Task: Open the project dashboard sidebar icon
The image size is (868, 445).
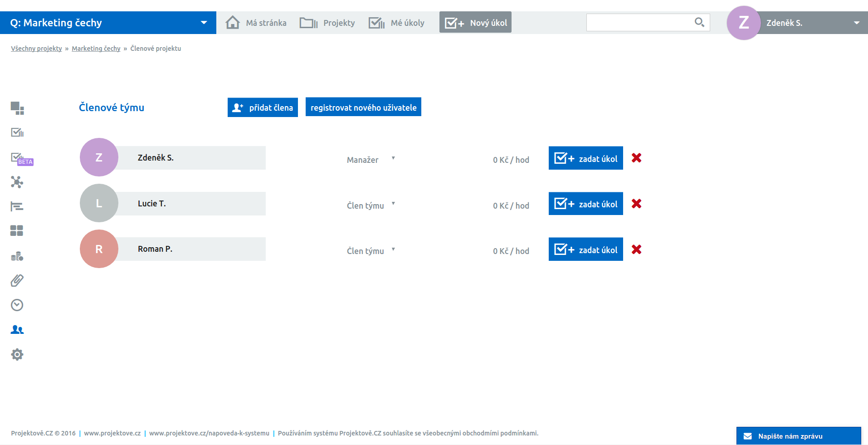Action: [x=17, y=108]
